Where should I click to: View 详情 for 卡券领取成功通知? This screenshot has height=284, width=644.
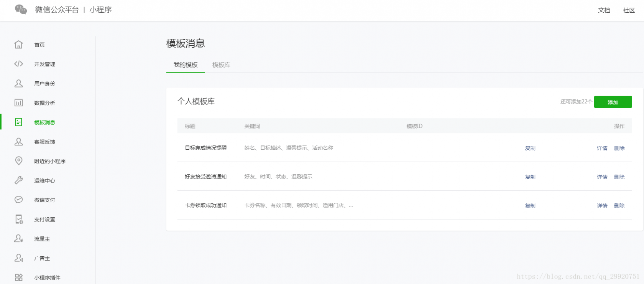(x=602, y=206)
